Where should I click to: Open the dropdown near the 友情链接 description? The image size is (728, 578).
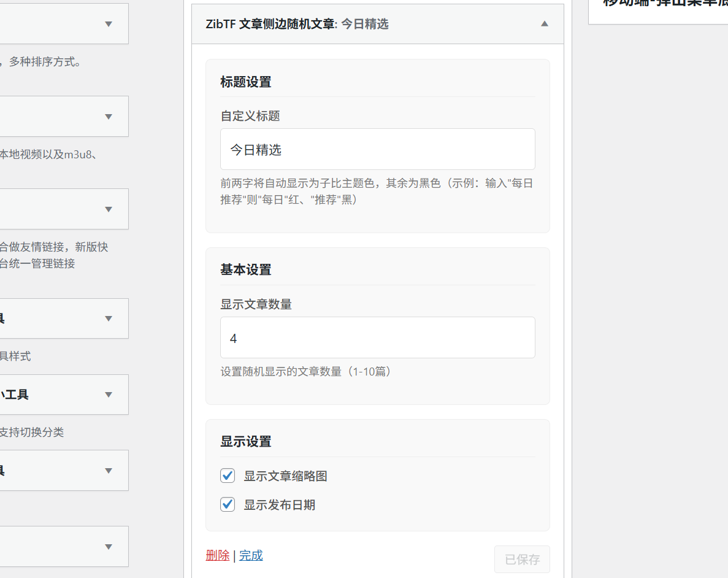[108, 209]
